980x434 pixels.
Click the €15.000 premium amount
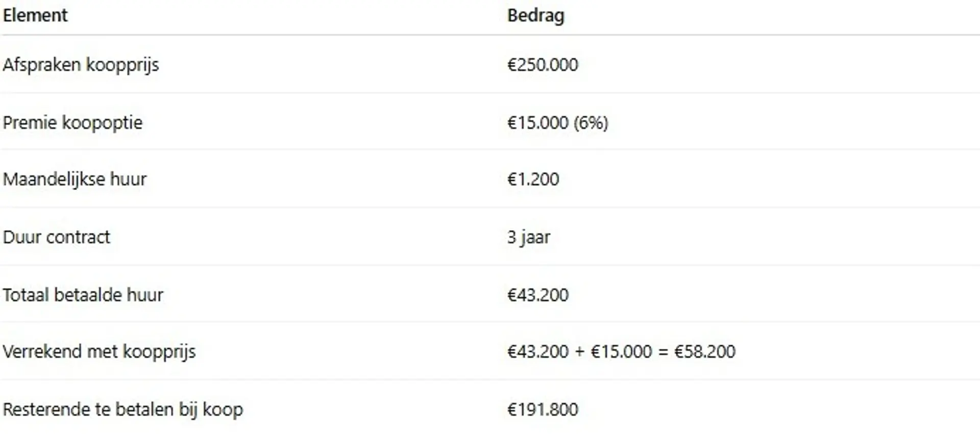(537, 122)
